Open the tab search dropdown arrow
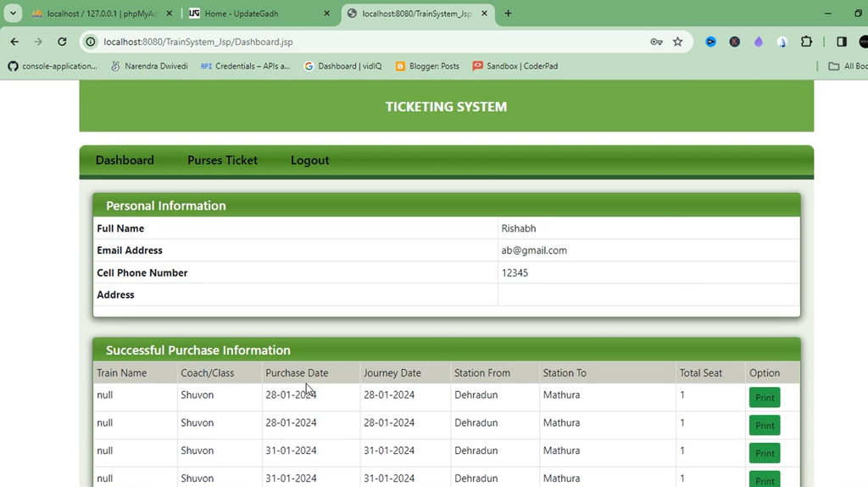868x487 pixels. [14, 14]
